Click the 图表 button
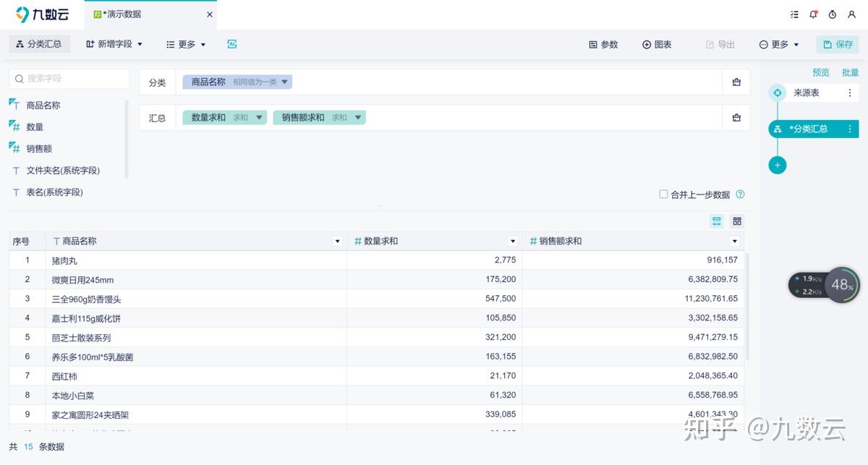This screenshot has width=868, height=465. pyautogui.click(x=657, y=44)
